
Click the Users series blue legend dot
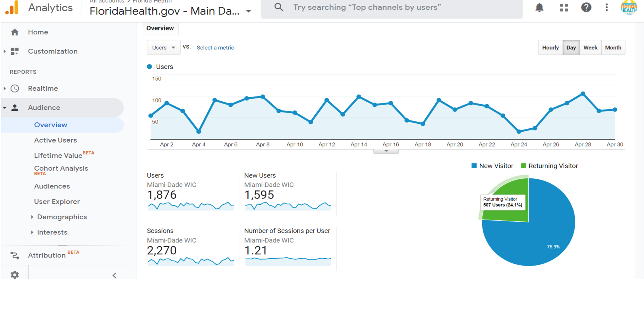click(x=149, y=67)
